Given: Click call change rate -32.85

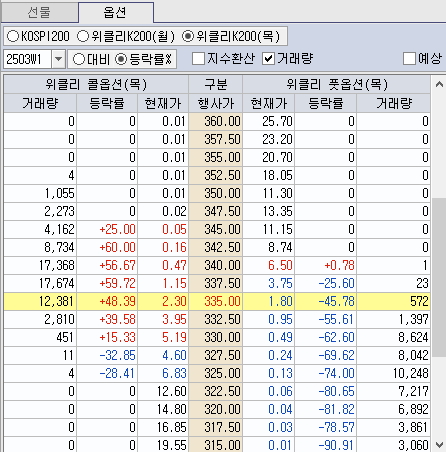Looking at the screenshot, I should [x=107, y=355].
